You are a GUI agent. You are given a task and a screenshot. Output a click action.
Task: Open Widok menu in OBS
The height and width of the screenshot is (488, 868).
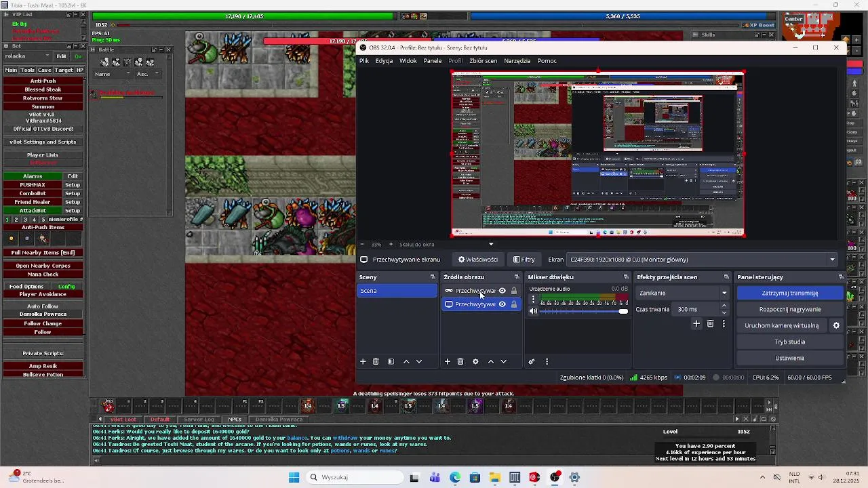click(x=408, y=61)
